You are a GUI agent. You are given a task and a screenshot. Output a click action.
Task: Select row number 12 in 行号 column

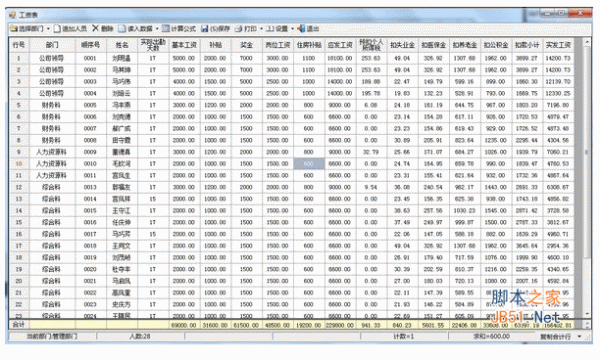point(19,187)
